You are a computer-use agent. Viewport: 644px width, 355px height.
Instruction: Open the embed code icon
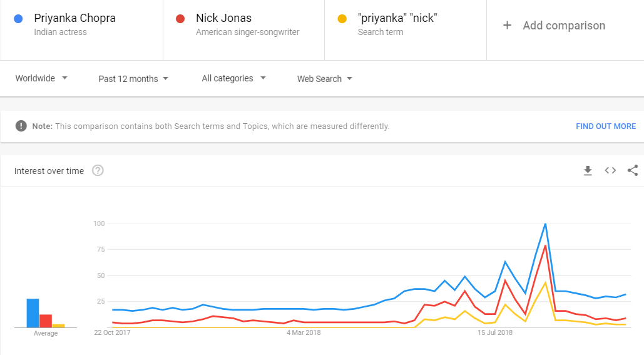[610, 171]
